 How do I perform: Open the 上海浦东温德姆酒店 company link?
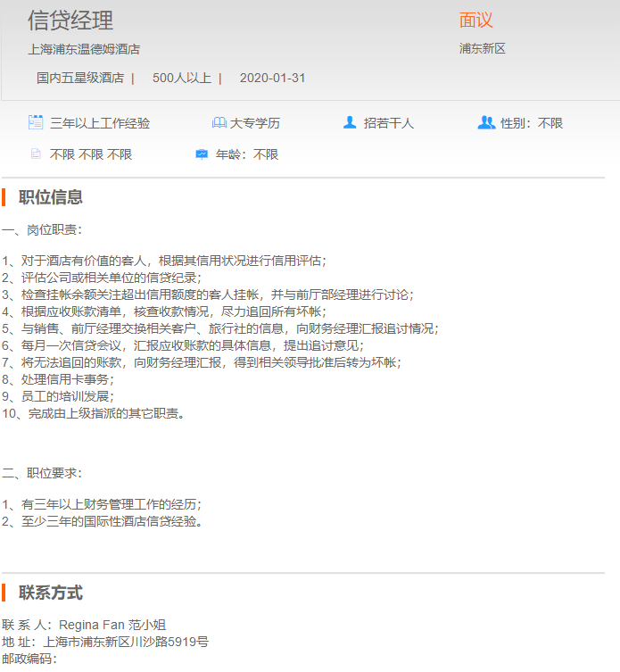click(84, 49)
